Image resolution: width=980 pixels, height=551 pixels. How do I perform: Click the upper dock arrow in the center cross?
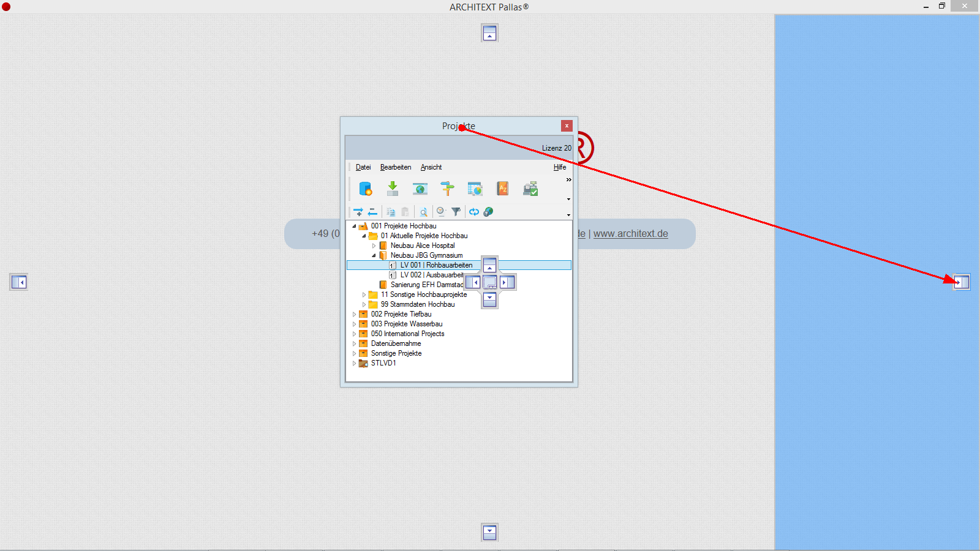(489, 265)
